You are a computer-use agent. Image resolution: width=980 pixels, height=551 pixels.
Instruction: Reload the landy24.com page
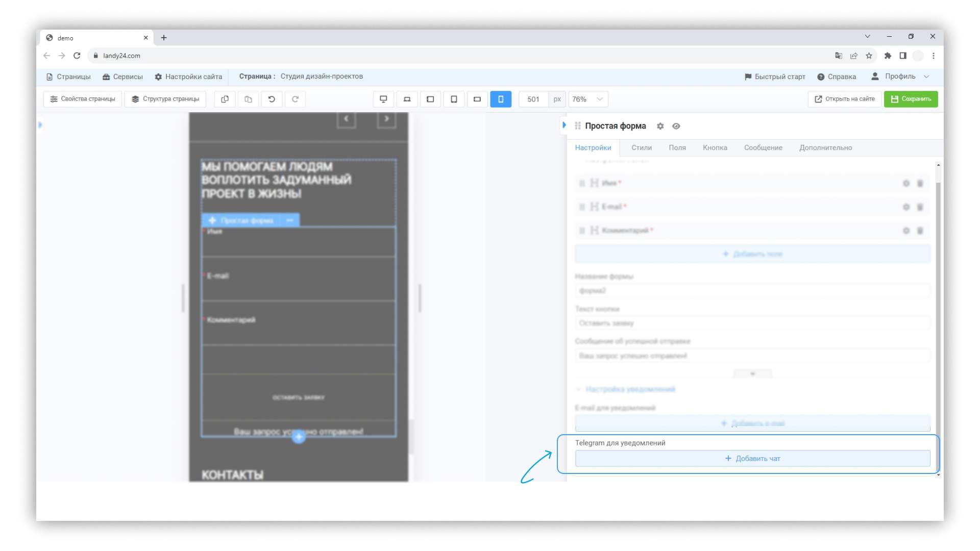(x=77, y=56)
